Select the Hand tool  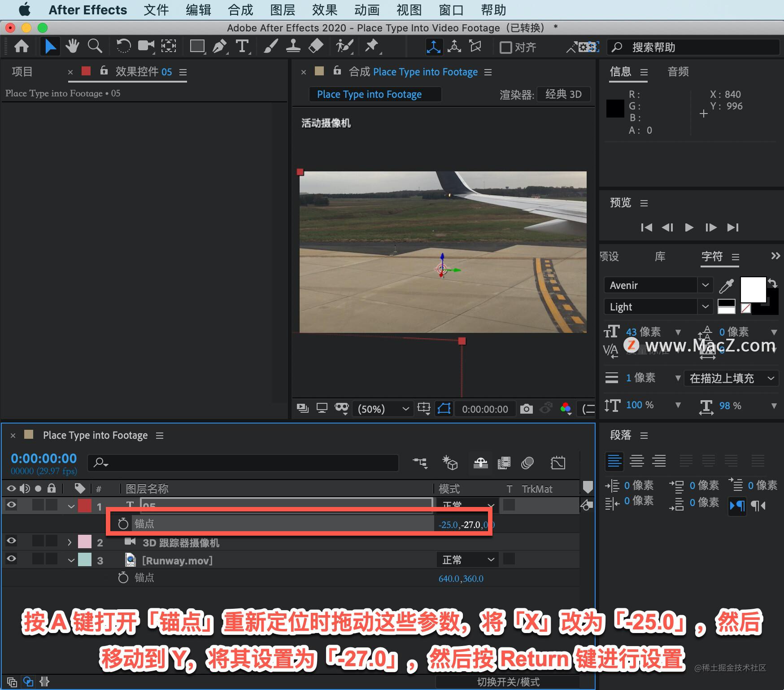coord(72,46)
